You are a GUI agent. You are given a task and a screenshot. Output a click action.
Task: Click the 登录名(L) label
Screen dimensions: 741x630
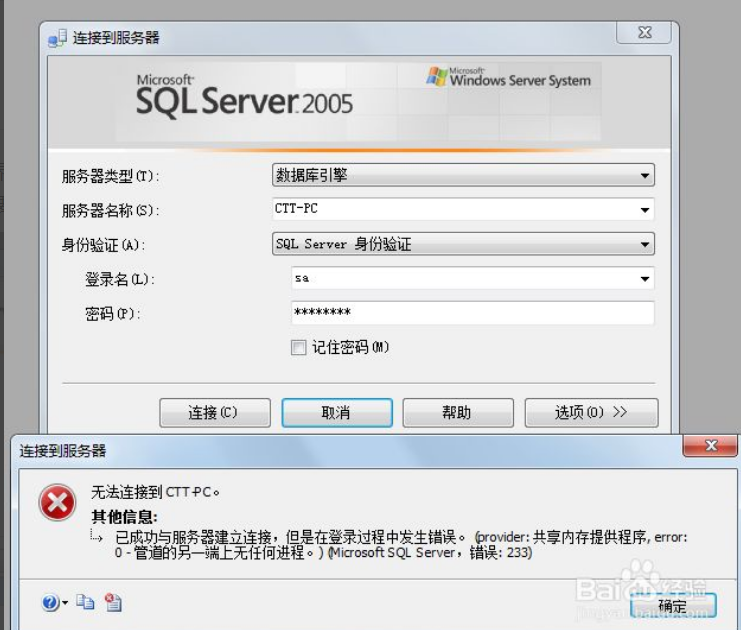click(x=120, y=279)
